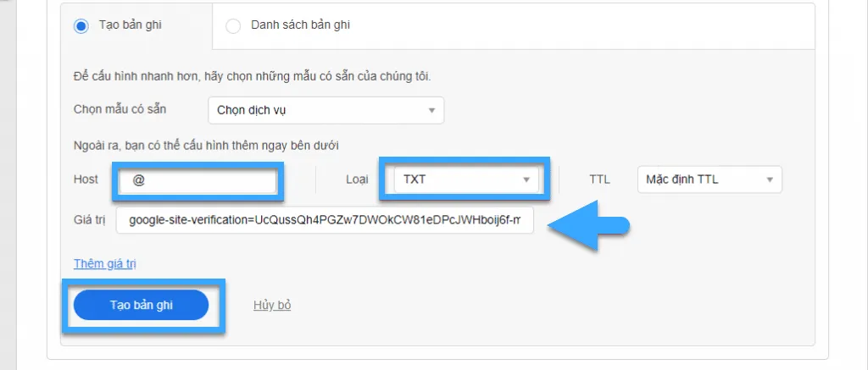Image resolution: width=868 pixels, height=370 pixels.
Task: Click the "Loại" label text
Action: 357,179
